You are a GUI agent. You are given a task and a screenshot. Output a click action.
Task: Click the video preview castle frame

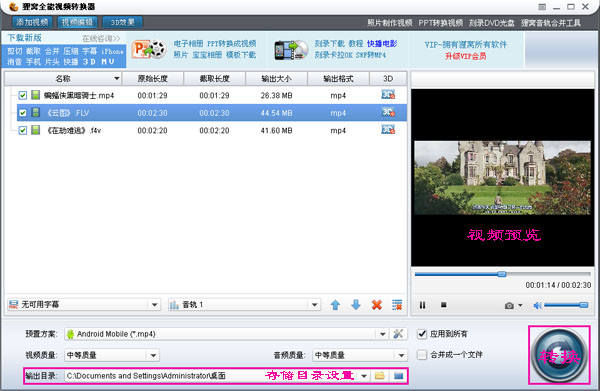[x=502, y=178]
